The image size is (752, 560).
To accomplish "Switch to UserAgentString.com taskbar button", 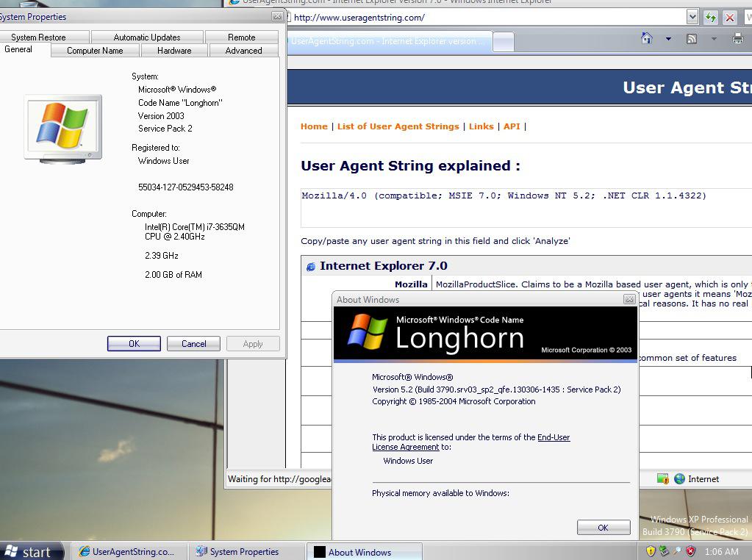I will pos(130,552).
